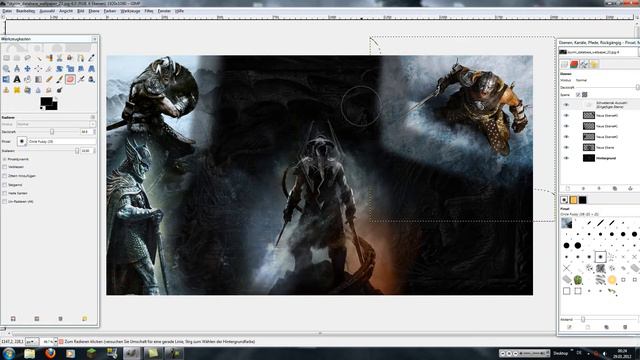The height and width of the screenshot is (360, 640).
Task: Select the Free Select lasso tool
Action: 27,58
